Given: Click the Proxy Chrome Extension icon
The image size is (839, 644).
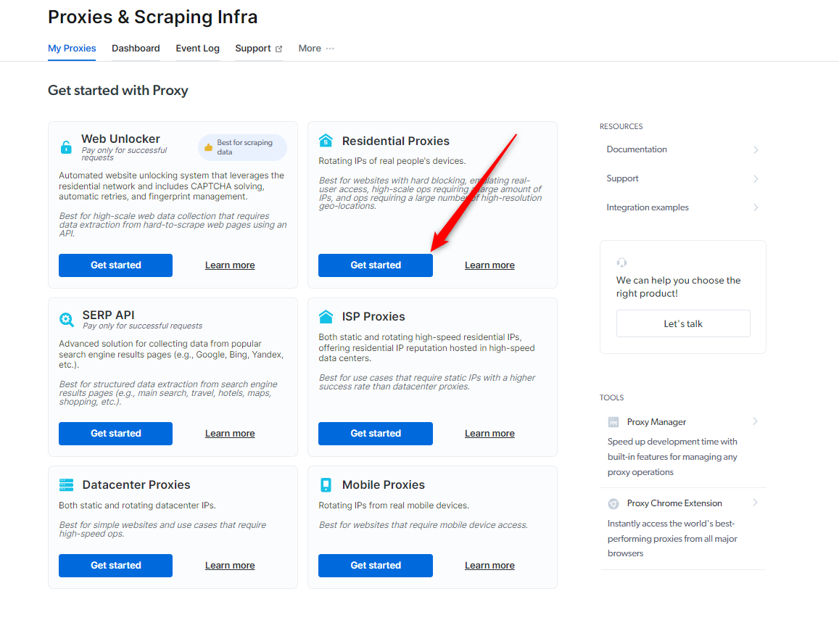Looking at the screenshot, I should point(613,503).
